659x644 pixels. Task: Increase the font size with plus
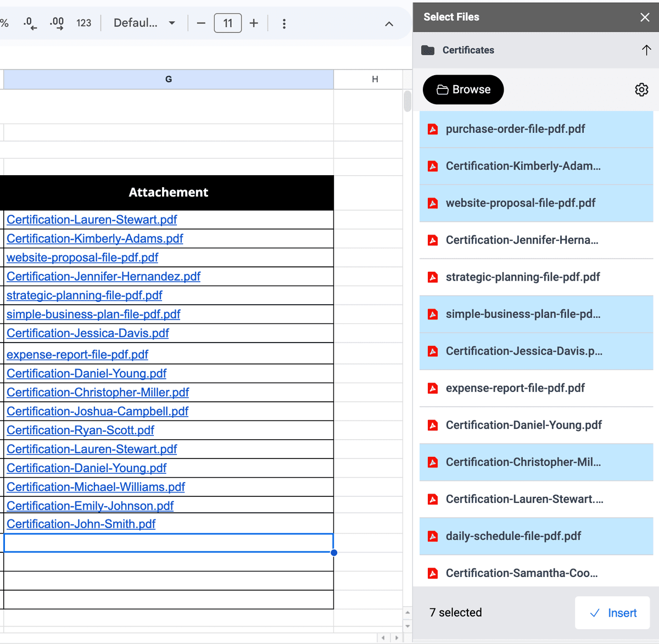pos(254,23)
